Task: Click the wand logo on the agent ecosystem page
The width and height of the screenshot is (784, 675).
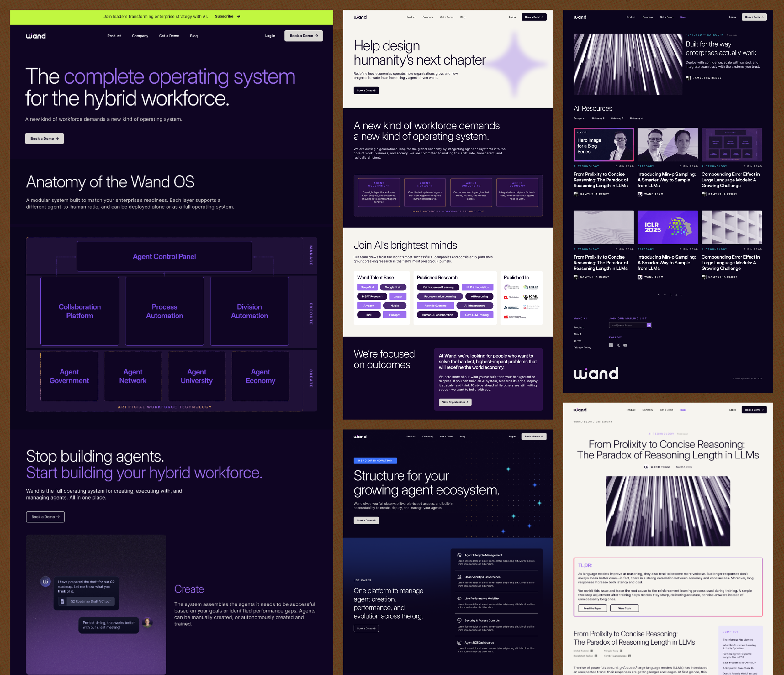Action: [360, 437]
